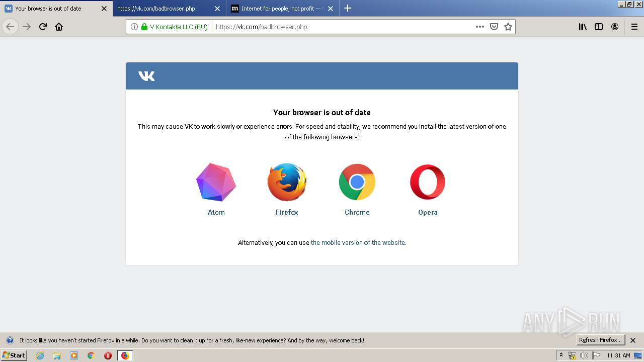Close the vk.com/badbrowser.php tab
644x362 pixels.
coord(217,9)
